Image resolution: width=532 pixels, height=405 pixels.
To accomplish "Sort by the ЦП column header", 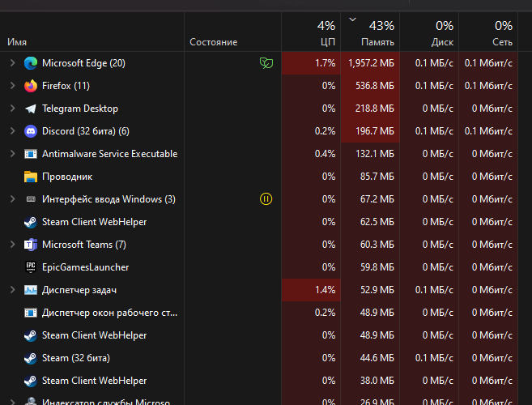I will [311, 32].
